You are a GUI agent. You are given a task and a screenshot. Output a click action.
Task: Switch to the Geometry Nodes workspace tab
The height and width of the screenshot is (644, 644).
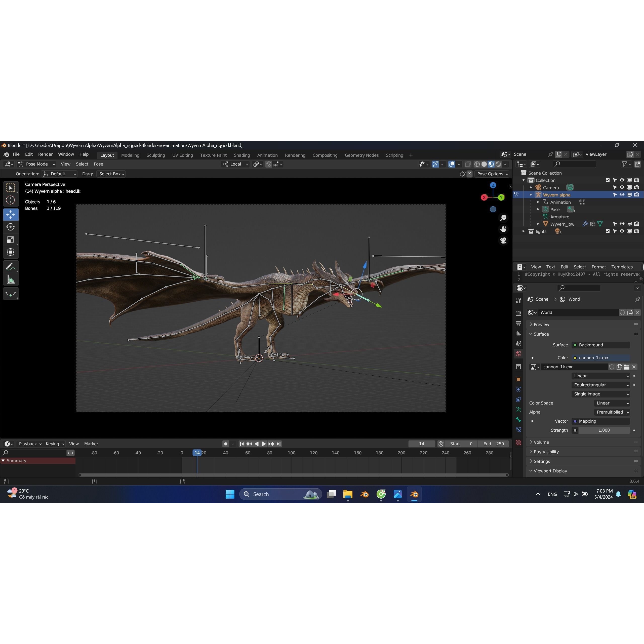[361, 155]
